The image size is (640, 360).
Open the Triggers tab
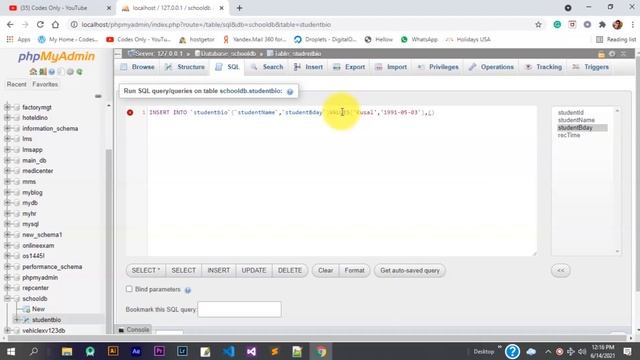click(x=591, y=67)
